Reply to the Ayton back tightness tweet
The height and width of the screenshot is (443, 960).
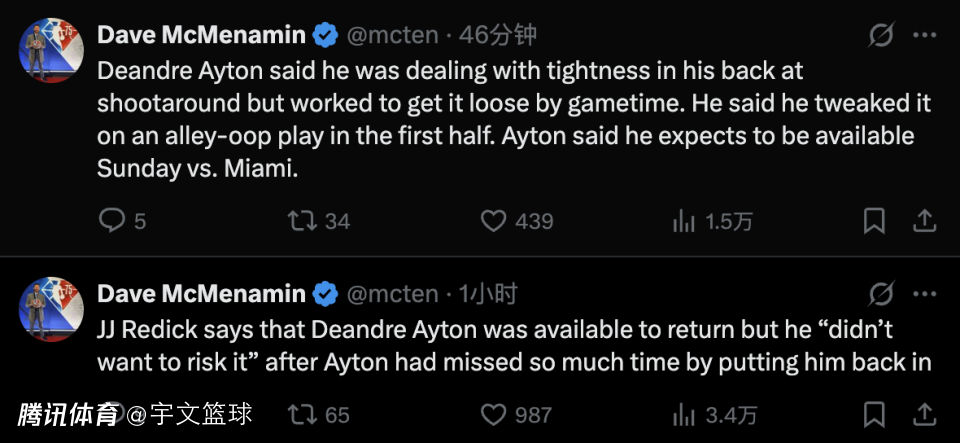click(111, 220)
